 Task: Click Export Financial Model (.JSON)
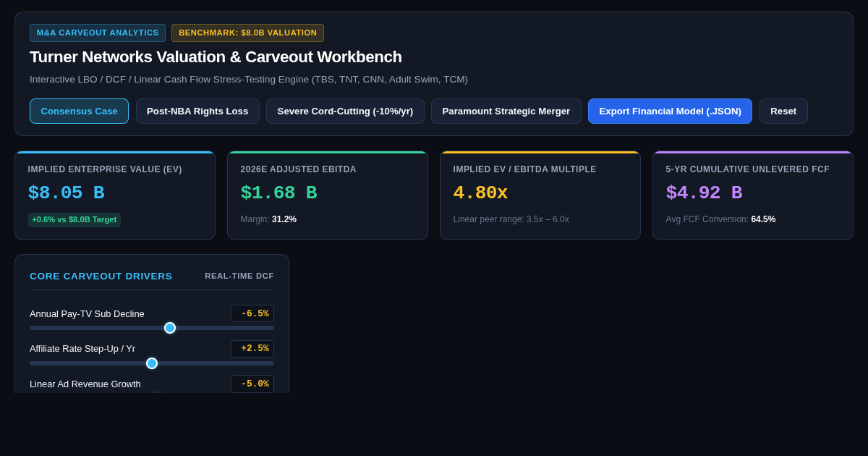click(670, 111)
